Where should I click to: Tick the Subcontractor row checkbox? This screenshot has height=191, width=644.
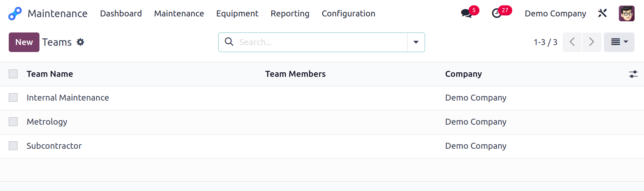coord(13,146)
